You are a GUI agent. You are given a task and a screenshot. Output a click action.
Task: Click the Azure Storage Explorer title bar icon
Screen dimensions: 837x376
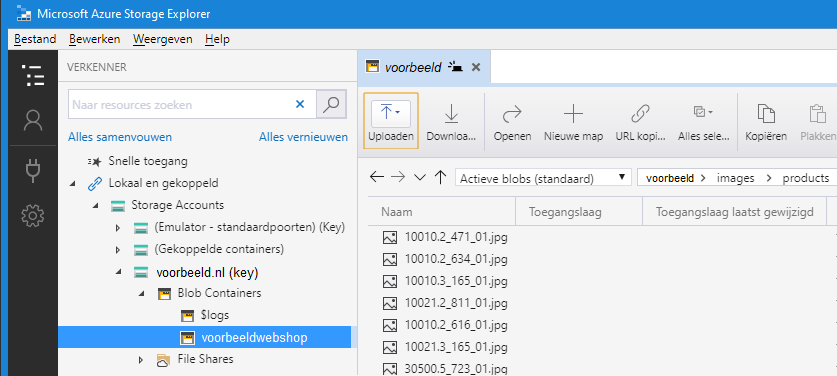click(23, 13)
